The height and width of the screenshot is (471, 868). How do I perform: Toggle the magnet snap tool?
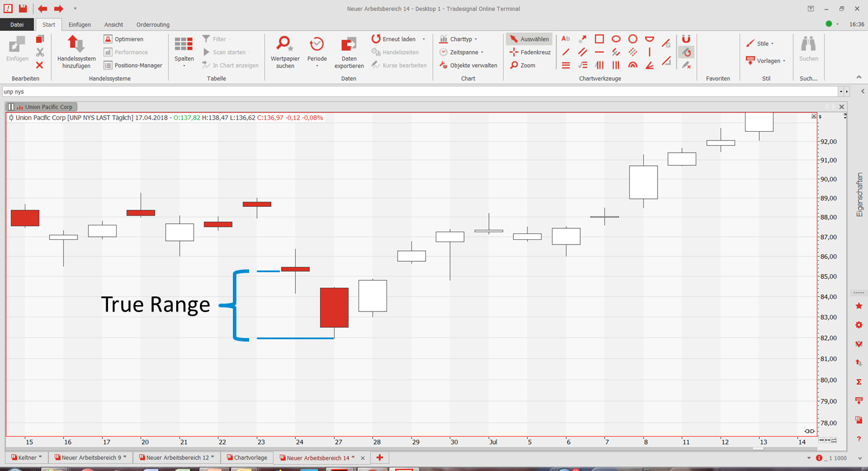click(686, 39)
